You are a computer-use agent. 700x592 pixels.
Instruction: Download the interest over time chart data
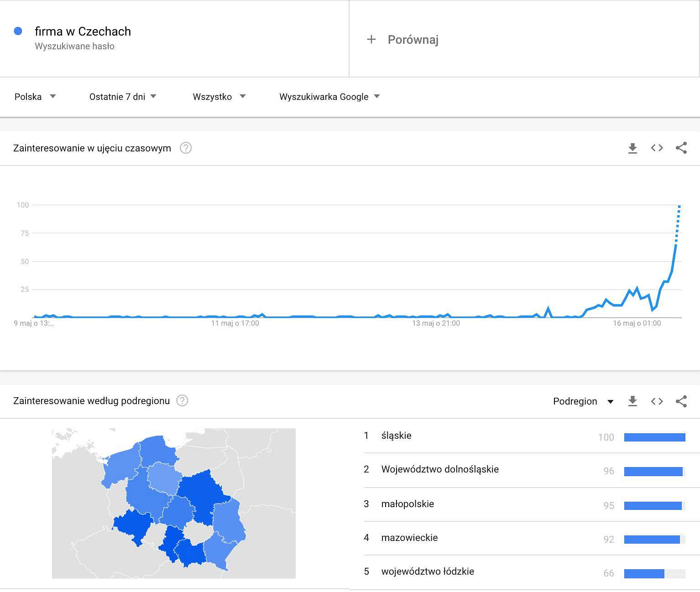pos(632,148)
